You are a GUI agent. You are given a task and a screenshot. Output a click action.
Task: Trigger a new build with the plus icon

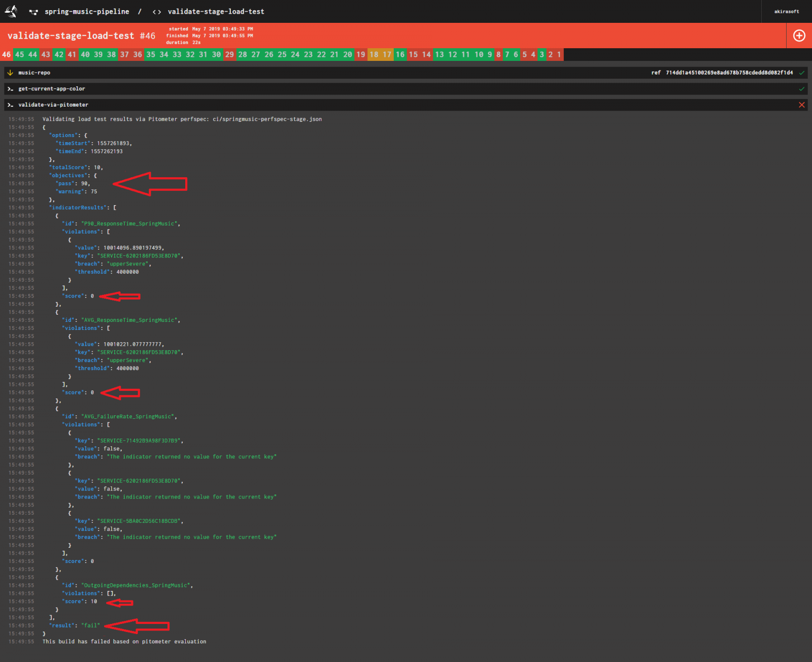click(x=799, y=36)
